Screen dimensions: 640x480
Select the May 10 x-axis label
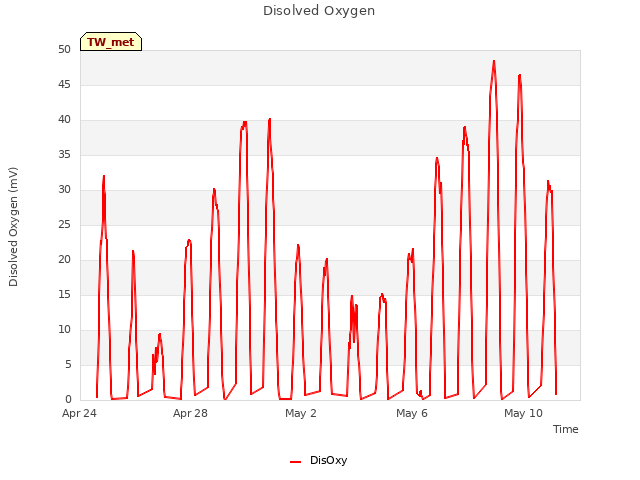coord(523,413)
